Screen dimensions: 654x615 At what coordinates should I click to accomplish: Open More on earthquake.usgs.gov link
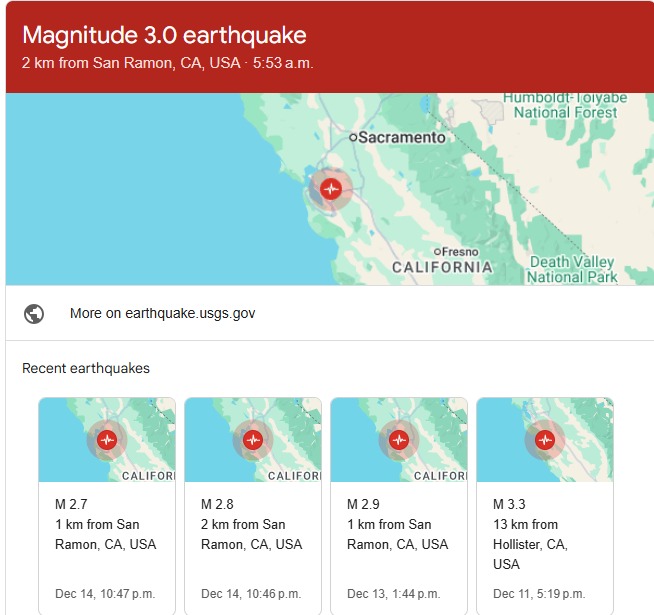pyautogui.click(x=162, y=313)
